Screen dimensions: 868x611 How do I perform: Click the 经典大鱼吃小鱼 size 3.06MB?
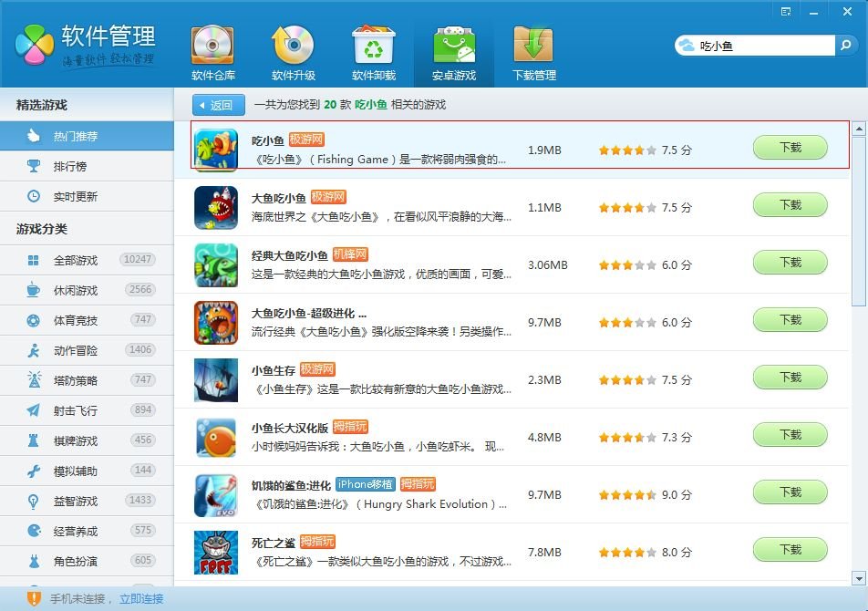point(547,265)
